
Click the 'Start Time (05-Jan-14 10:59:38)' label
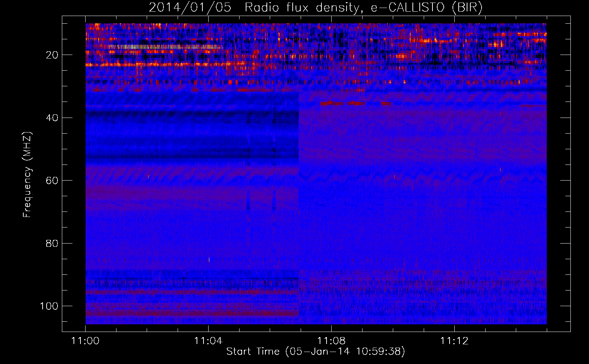click(316, 352)
